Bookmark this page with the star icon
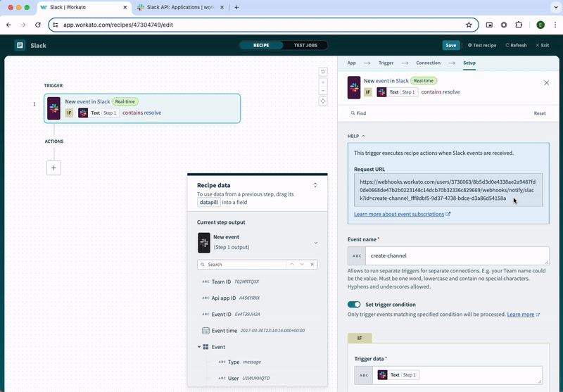This screenshot has height=392, width=563. coord(469,25)
